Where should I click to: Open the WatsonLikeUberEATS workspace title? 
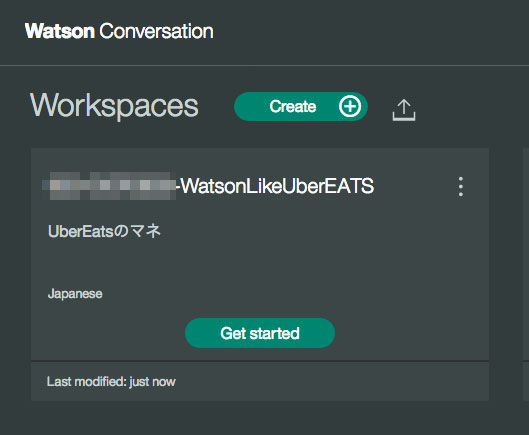pyautogui.click(x=208, y=186)
